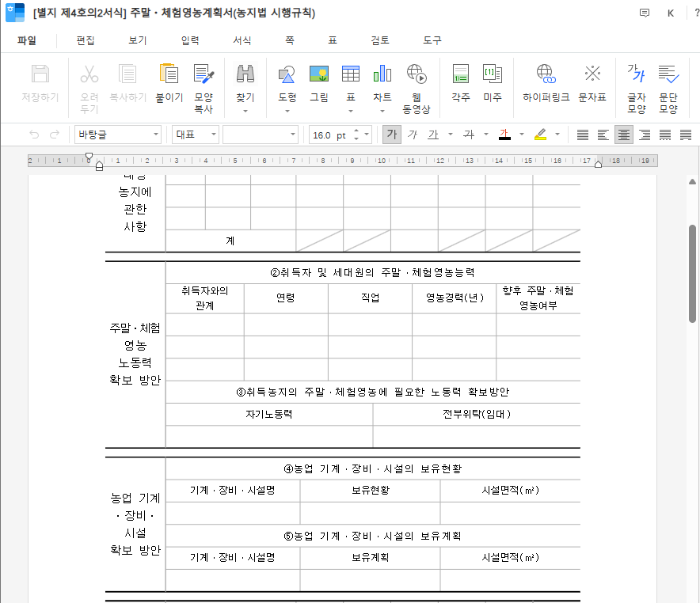Screen dimensions: 700x603
Task: Click the scroll up arrow
Action: 692,181
